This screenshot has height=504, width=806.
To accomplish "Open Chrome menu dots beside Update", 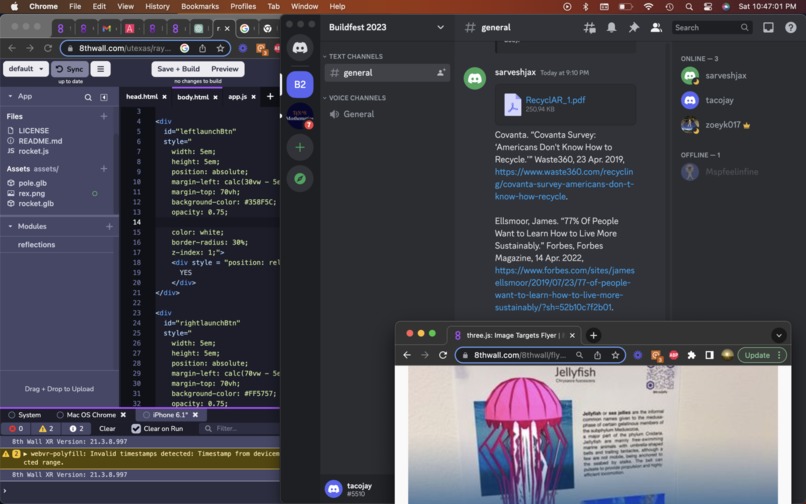I will pos(779,355).
